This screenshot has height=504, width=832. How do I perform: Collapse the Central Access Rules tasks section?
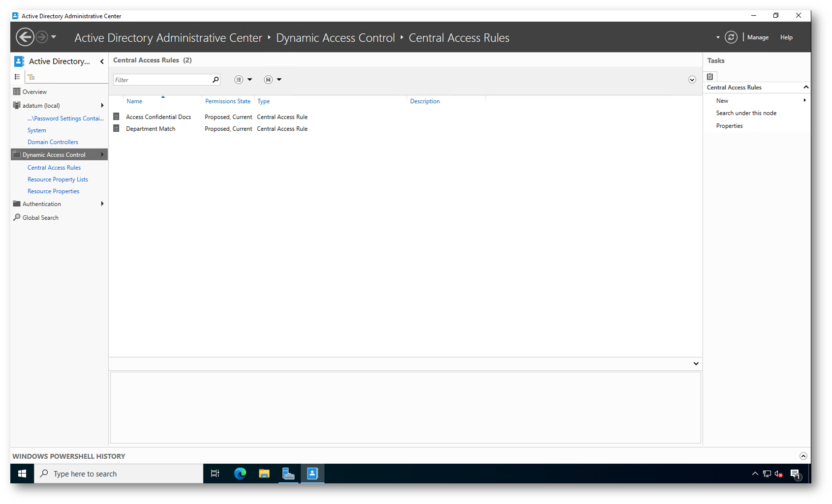point(805,87)
